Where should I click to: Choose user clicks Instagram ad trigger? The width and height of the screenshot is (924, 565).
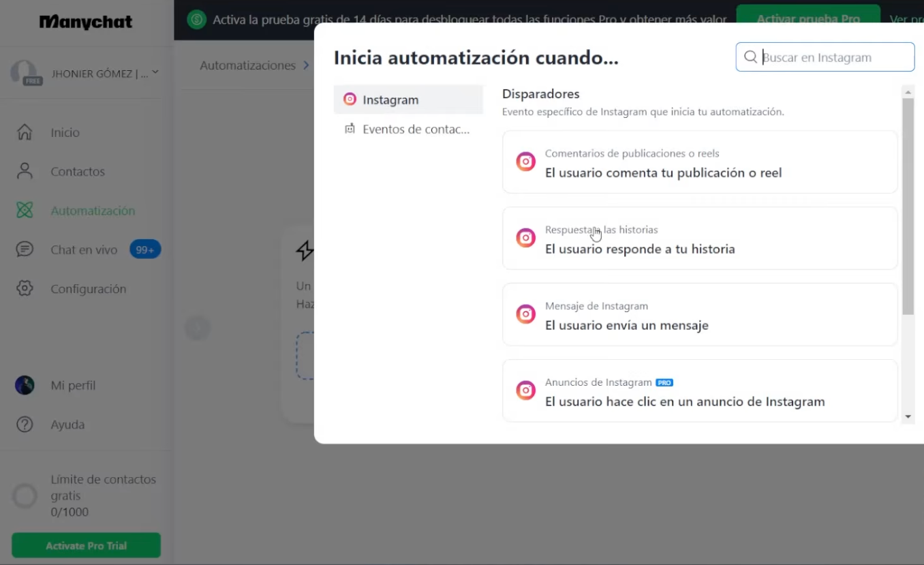pyautogui.click(x=700, y=391)
